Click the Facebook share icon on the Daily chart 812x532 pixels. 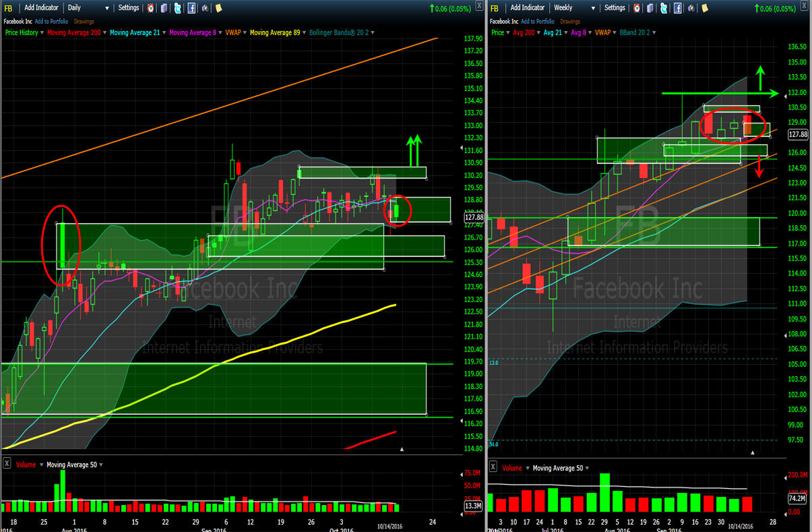pos(191,8)
